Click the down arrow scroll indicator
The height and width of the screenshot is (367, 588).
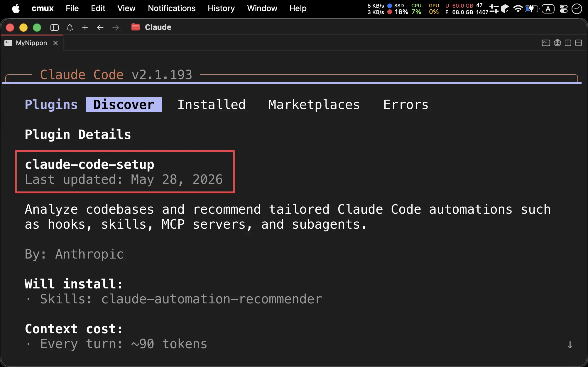(x=570, y=344)
